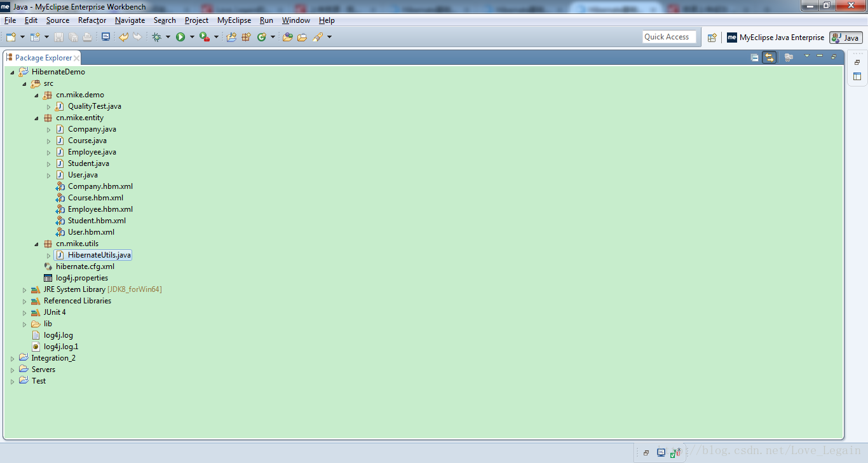868x463 pixels.
Task: Click the New Java Project icon
Action: 231,37
